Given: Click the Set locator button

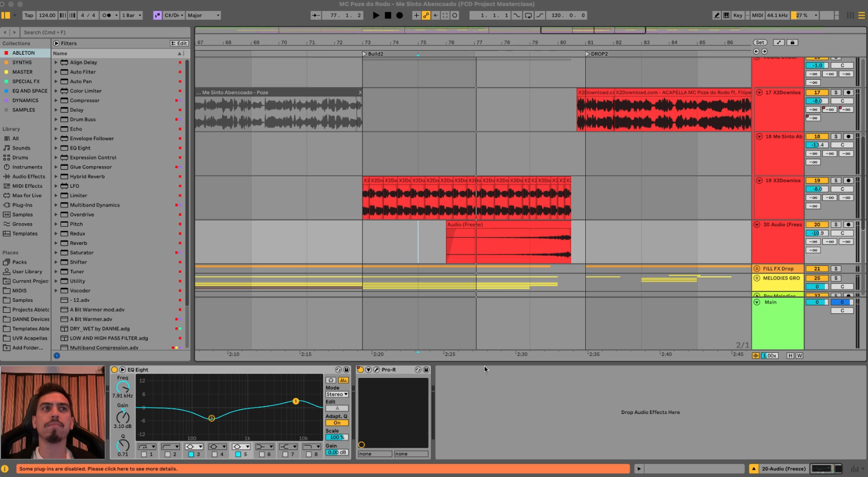Looking at the screenshot, I should coord(760,43).
